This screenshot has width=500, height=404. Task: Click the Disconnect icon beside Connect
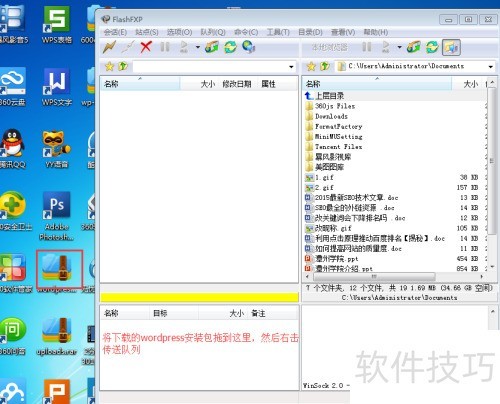click(x=128, y=47)
